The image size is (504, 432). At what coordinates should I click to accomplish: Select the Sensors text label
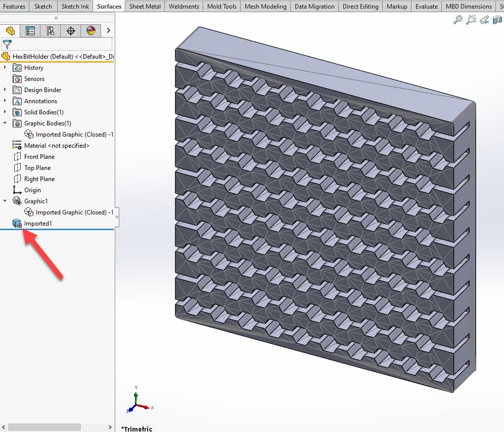tap(34, 79)
